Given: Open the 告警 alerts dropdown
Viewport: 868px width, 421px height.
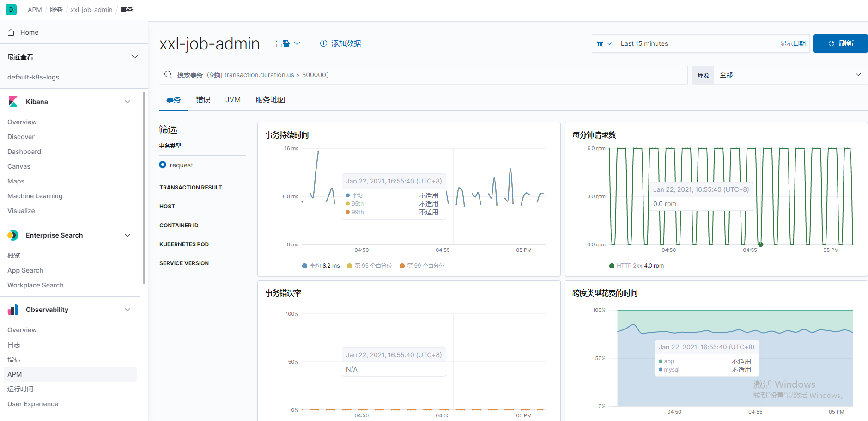Looking at the screenshot, I should (x=288, y=43).
